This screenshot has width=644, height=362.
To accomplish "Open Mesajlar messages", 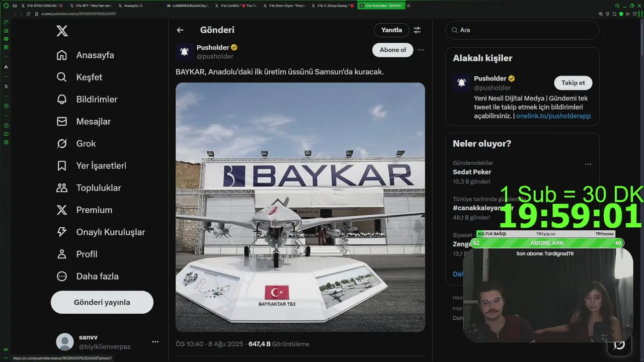I will pos(83,122).
